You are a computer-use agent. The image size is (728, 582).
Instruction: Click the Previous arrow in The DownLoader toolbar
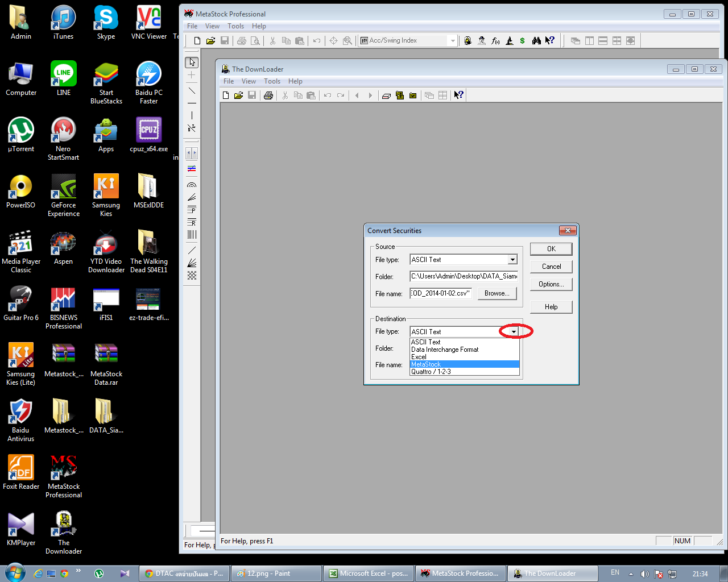click(x=357, y=95)
